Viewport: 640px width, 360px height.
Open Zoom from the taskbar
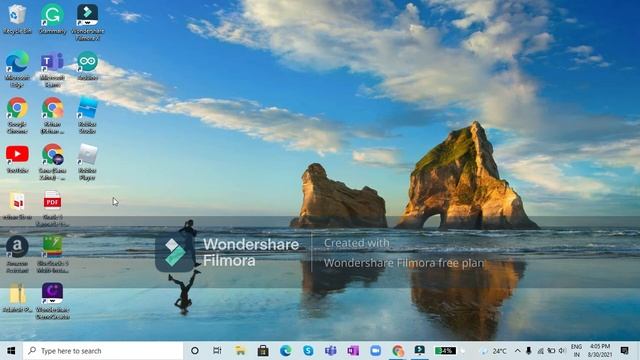coord(376,351)
